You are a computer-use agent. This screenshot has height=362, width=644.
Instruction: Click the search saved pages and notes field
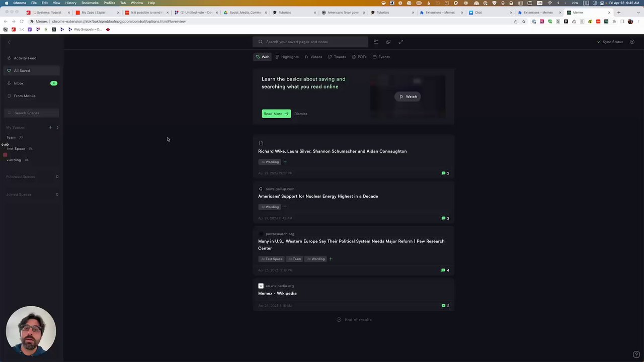coord(310,42)
